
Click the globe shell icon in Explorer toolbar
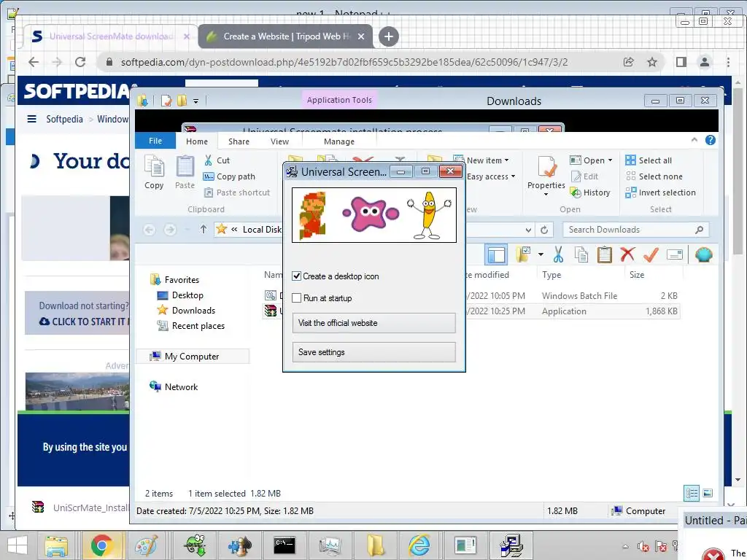tap(704, 254)
